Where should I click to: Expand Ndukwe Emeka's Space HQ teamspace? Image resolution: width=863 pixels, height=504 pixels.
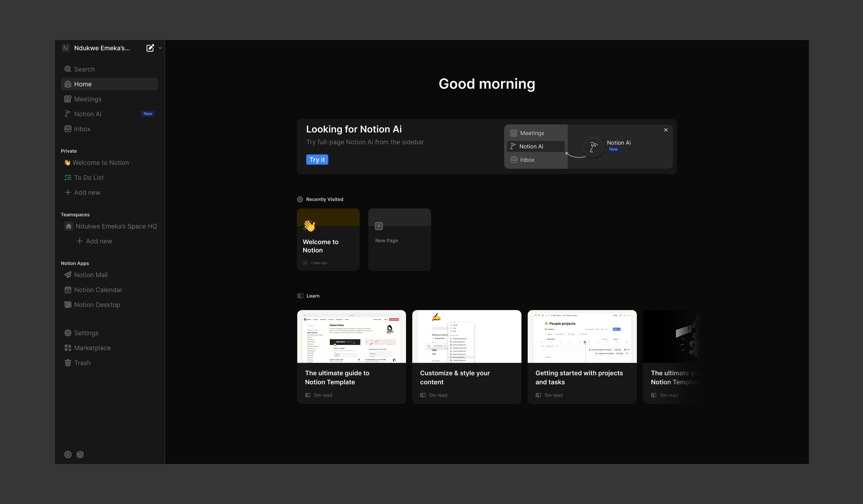click(116, 226)
